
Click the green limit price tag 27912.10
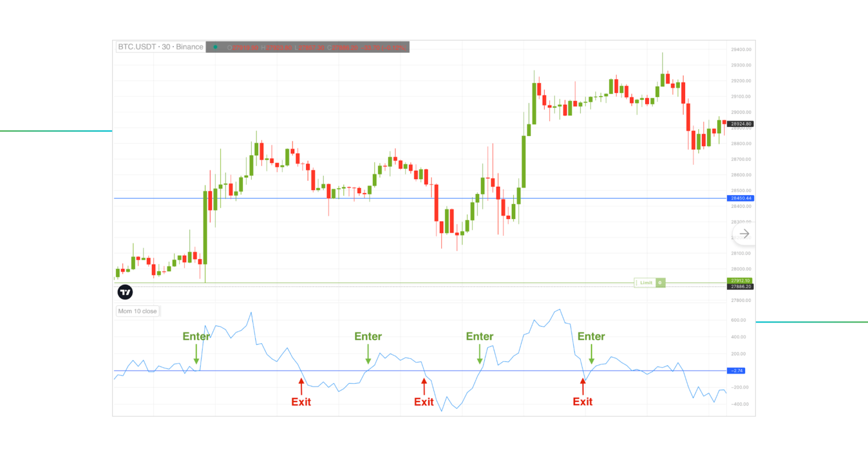coord(741,280)
